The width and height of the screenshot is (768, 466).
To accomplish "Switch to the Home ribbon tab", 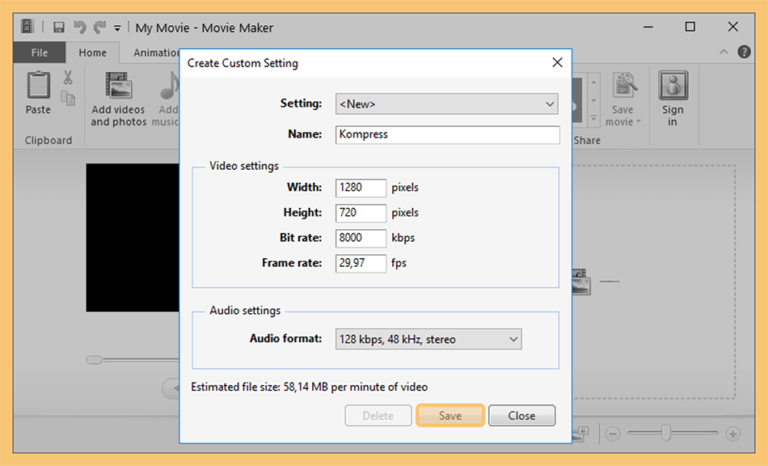I will [93, 52].
